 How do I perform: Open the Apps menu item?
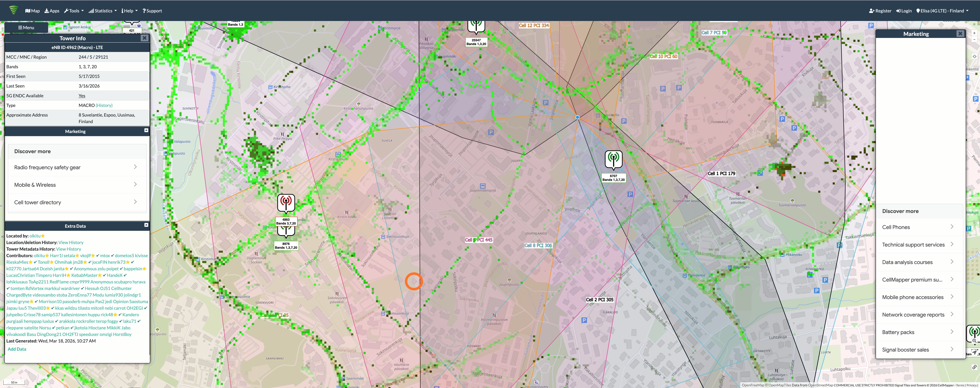tap(52, 11)
